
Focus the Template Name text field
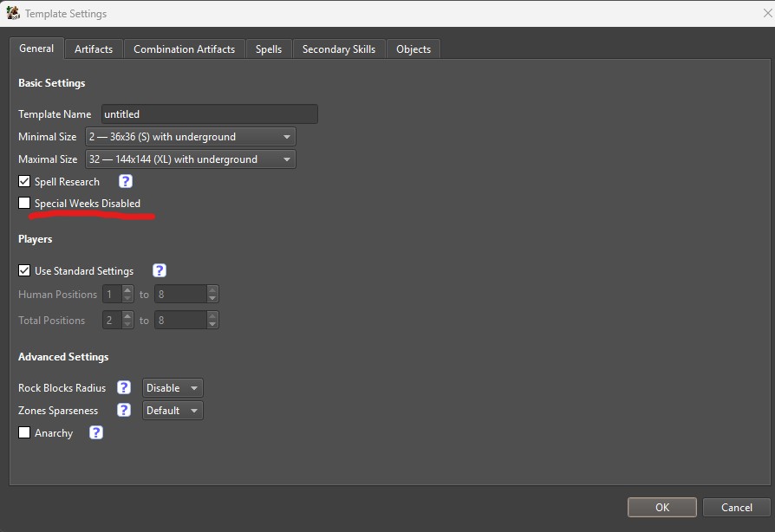coord(210,114)
